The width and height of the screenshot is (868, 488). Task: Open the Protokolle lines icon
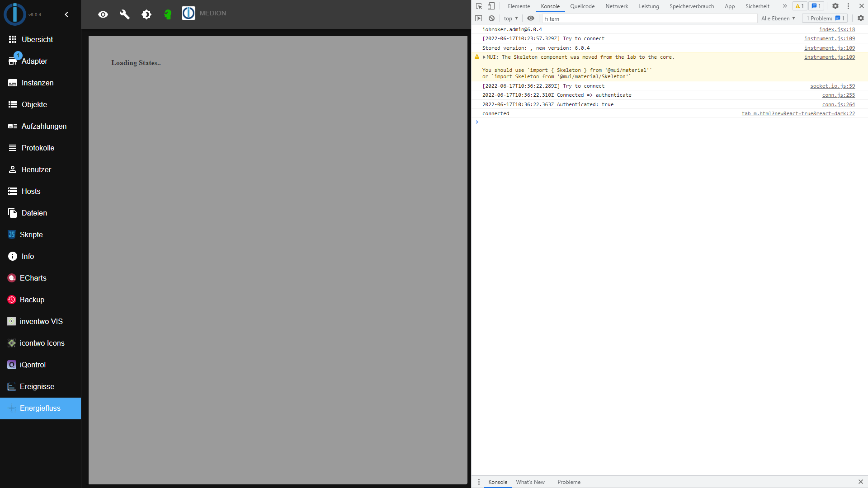click(x=13, y=148)
